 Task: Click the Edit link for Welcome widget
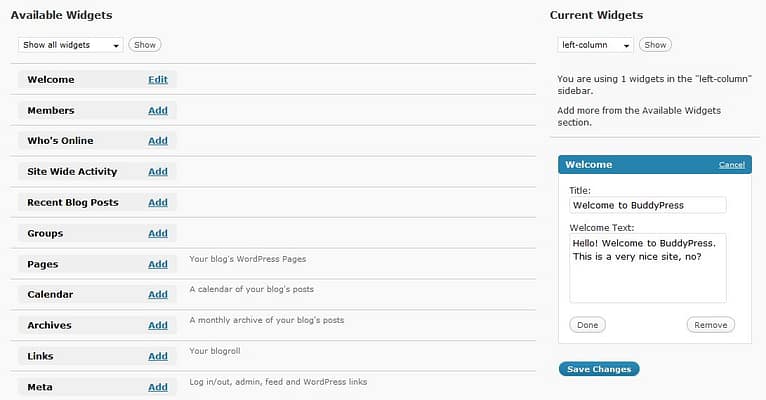point(158,80)
